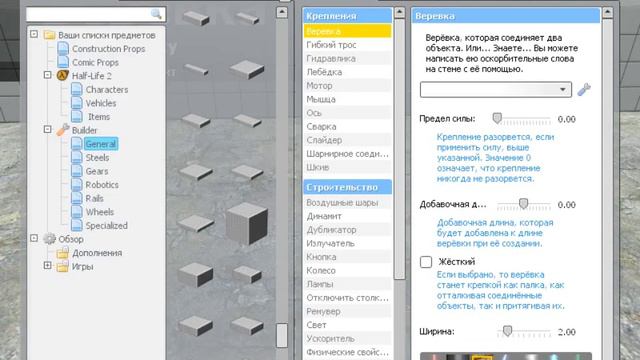Click the folder icon beside Игры
The width and height of the screenshot is (640, 360).
pyautogui.click(x=63, y=267)
